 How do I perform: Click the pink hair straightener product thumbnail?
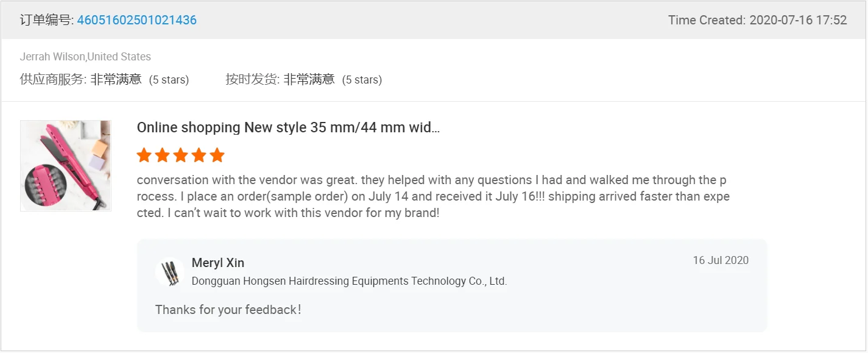pos(66,166)
